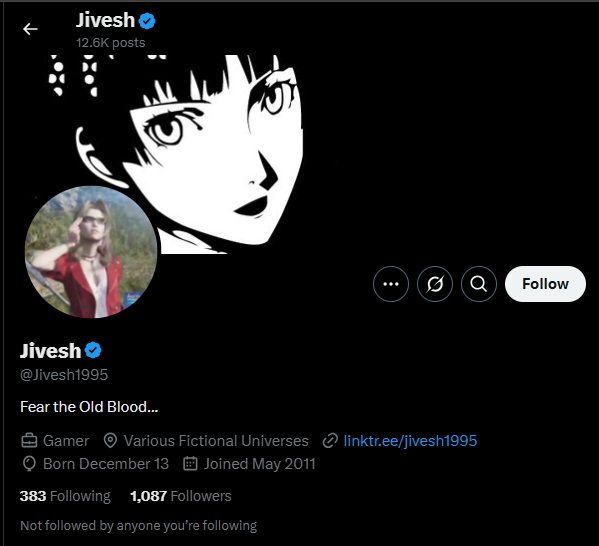Click the location pin icon
The width and height of the screenshot is (599, 546).
click(x=110, y=441)
